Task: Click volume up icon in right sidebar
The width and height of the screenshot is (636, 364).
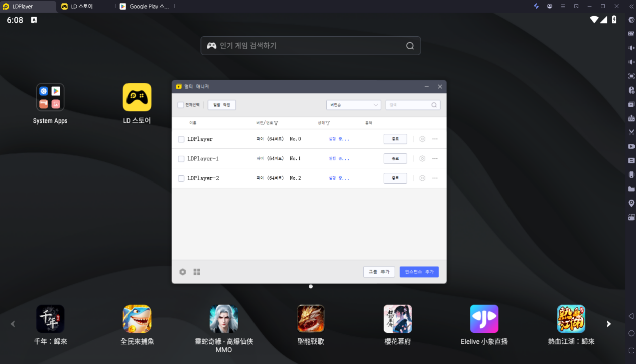Action: 631,48
